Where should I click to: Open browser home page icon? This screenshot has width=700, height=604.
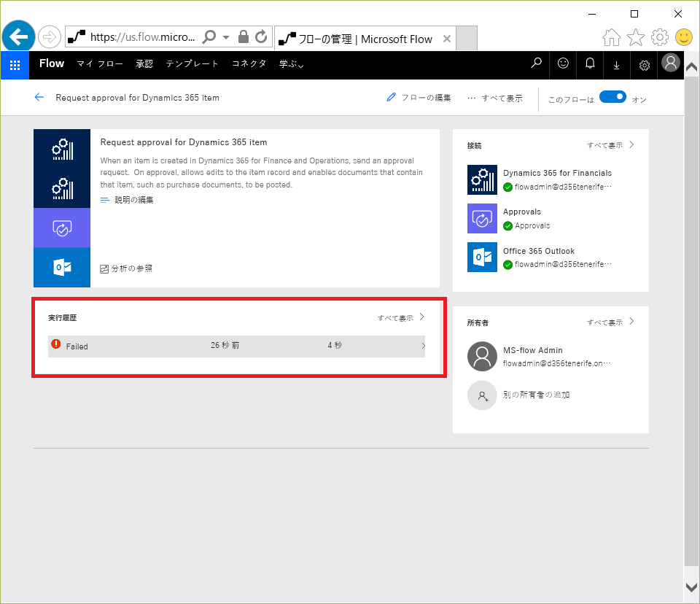click(611, 37)
